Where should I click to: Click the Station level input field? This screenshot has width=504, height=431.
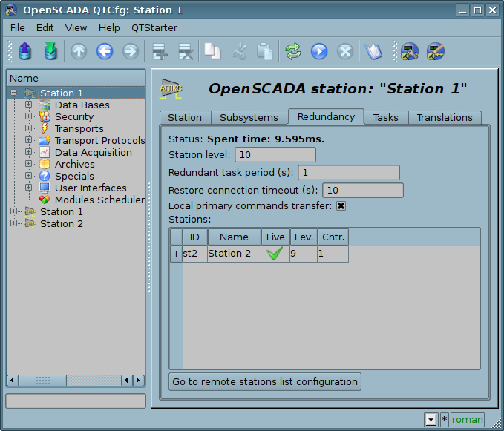point(275,155)
